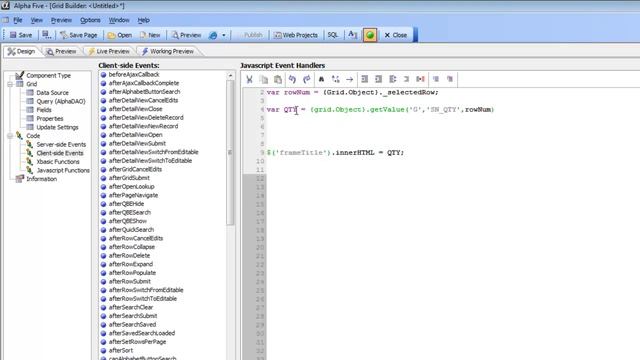Open the Window menu

[x=119, y=20]
